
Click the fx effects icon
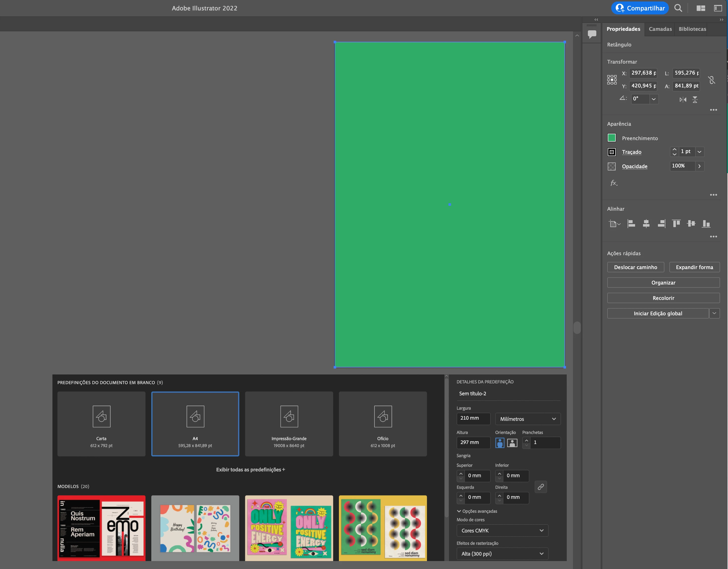click(x=614, y=183)
